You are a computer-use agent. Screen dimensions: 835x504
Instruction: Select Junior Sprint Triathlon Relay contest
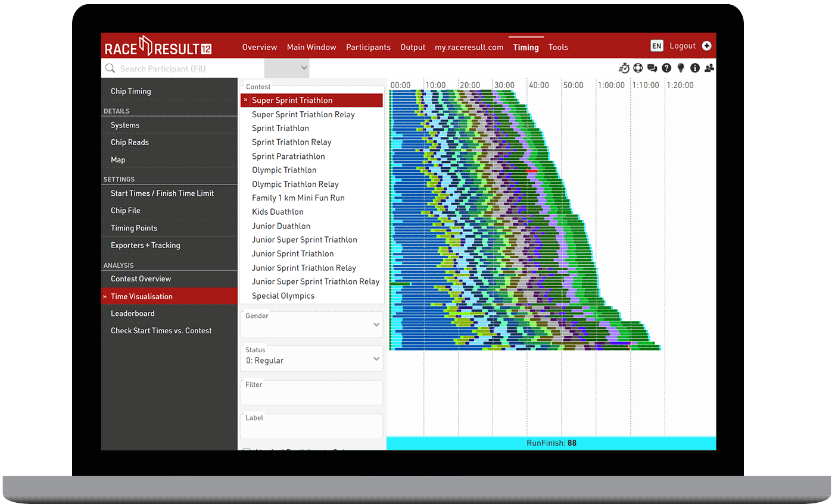click(x=311, y=268)
